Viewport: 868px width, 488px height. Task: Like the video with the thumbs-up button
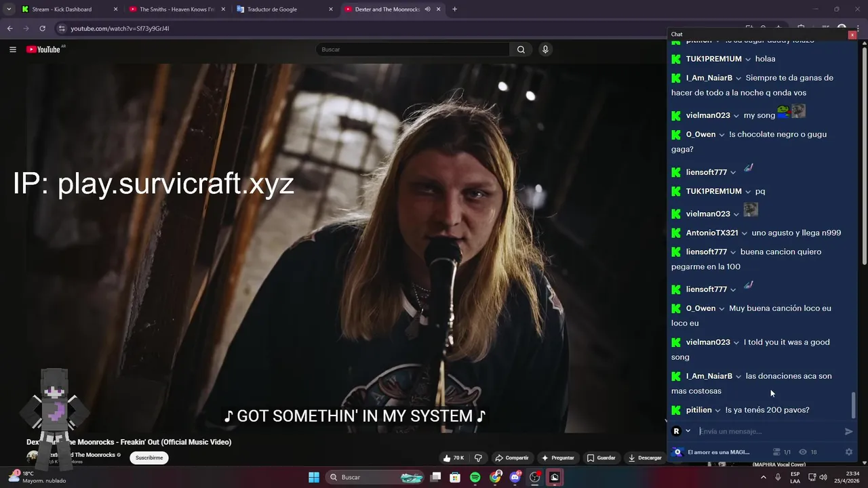(453, 457)
